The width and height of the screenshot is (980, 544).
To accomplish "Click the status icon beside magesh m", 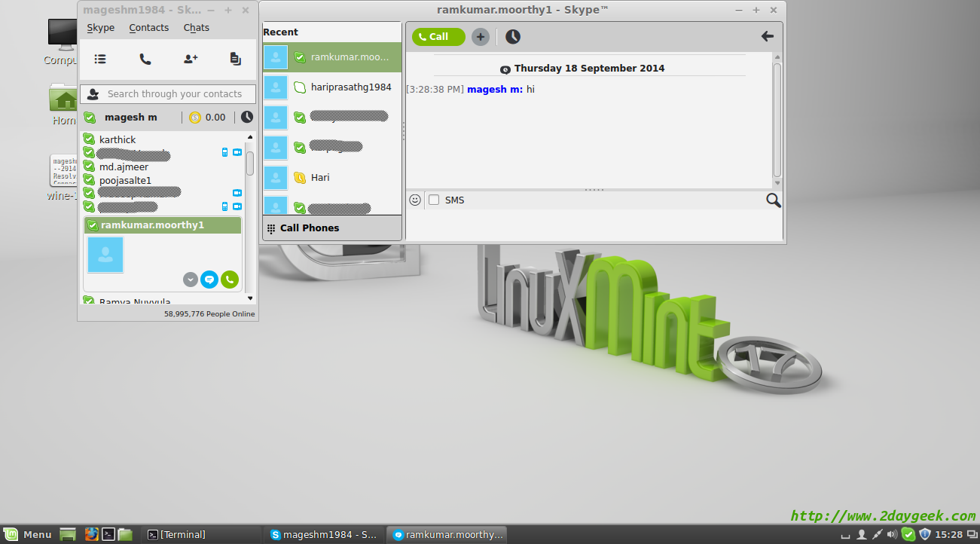I will coord(90,118).
